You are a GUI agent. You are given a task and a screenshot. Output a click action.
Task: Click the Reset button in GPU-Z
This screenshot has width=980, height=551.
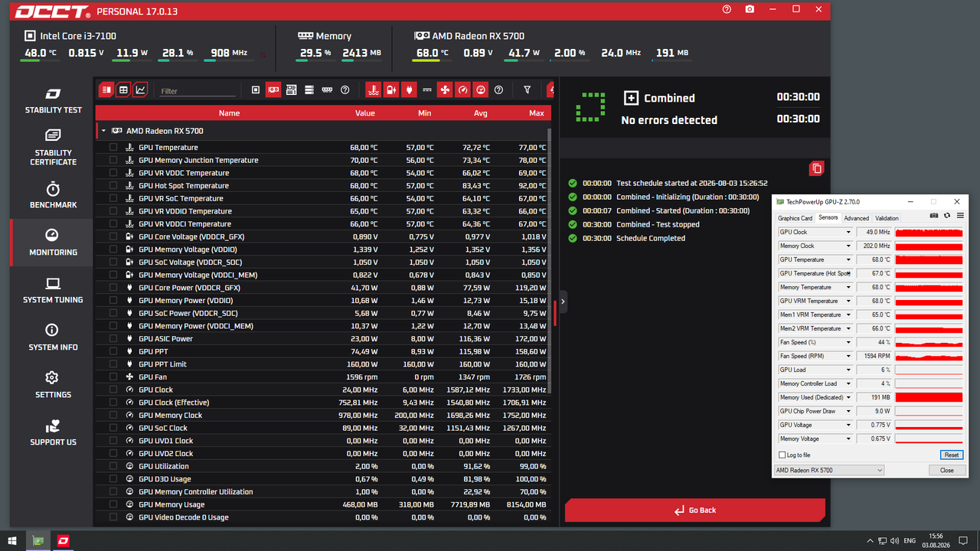point(950,455)
